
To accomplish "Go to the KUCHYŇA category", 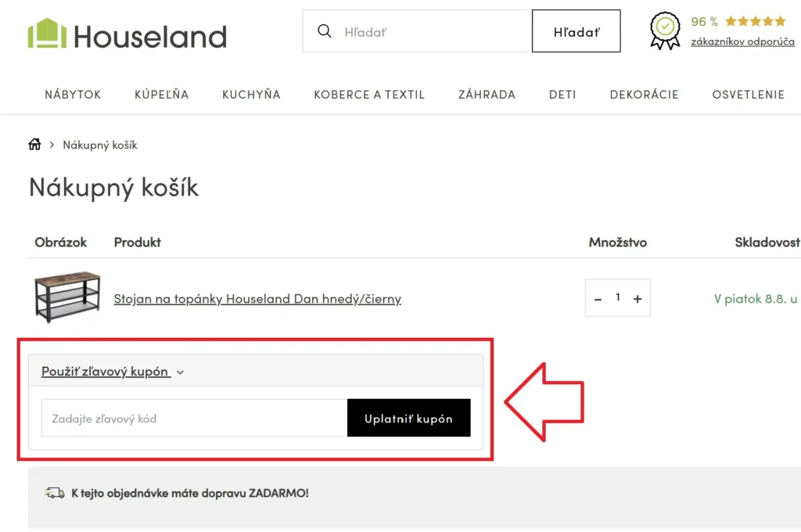I will [251, 95].
